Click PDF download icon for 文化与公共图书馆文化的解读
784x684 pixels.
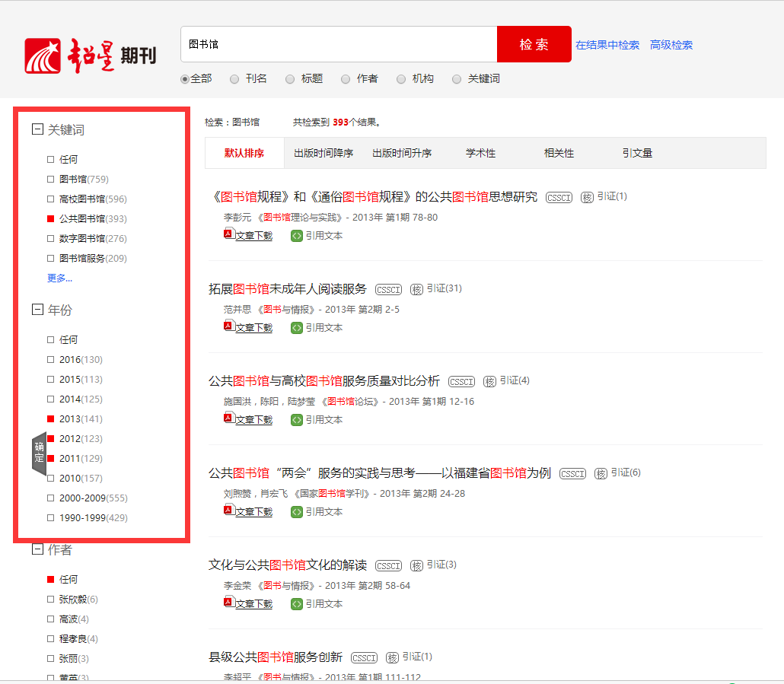228,603
